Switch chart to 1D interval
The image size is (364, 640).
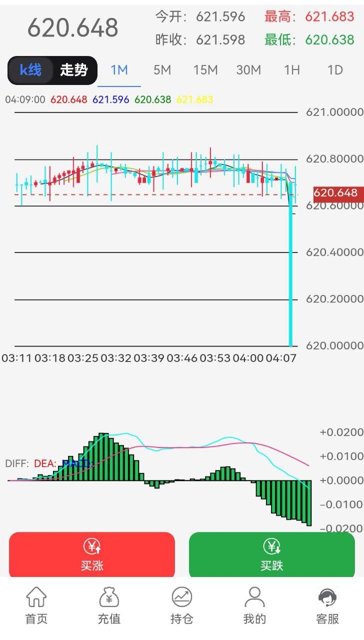335,70
